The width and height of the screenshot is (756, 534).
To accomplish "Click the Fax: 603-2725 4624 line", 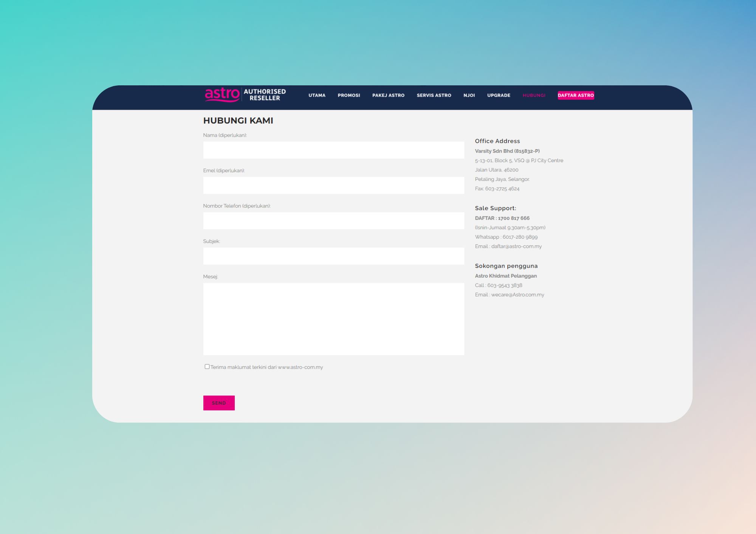I will coord(497,188).
